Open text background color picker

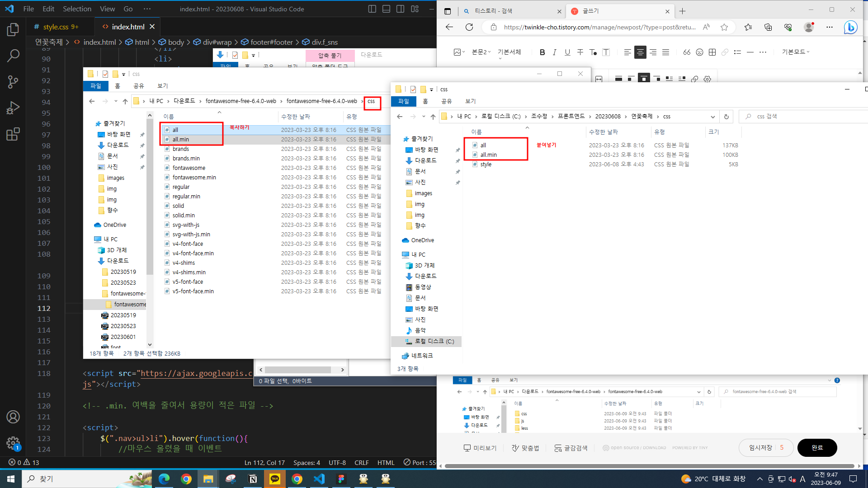coord(606,52)
